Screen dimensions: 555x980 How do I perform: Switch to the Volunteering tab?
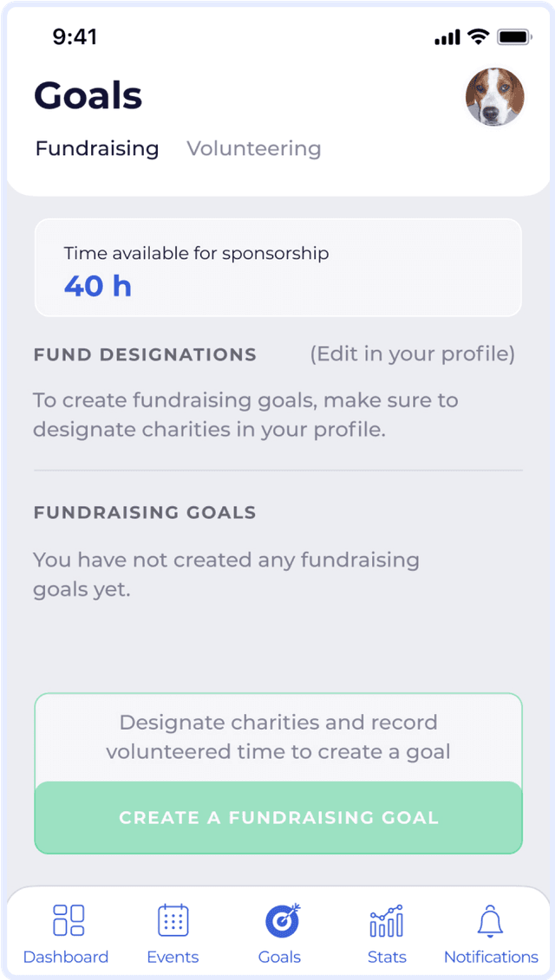click(254, 149)
